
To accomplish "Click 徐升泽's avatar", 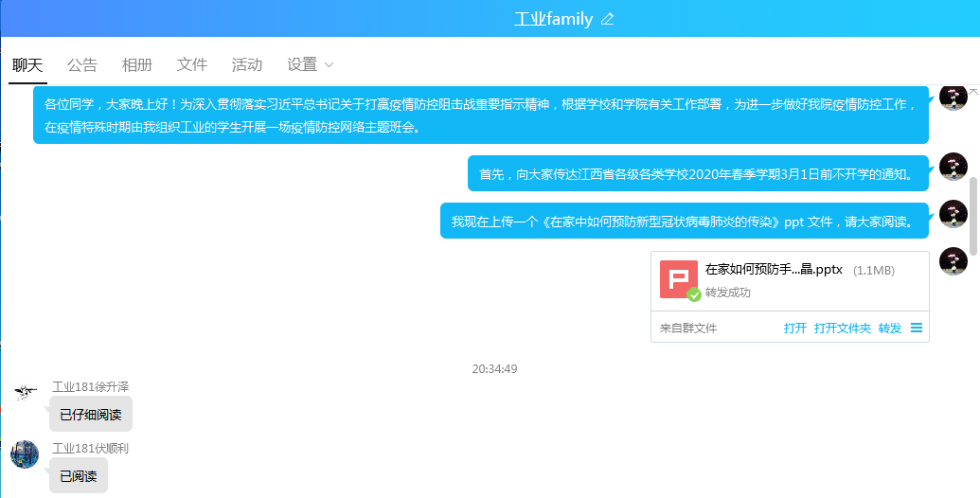I will (25, 392).
